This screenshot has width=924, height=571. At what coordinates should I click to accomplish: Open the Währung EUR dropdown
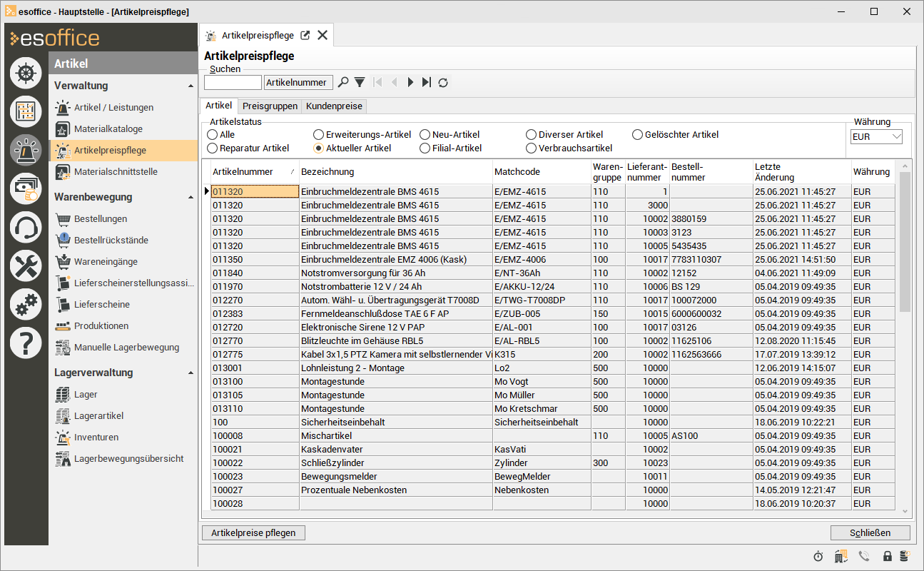tap(876, 136)
